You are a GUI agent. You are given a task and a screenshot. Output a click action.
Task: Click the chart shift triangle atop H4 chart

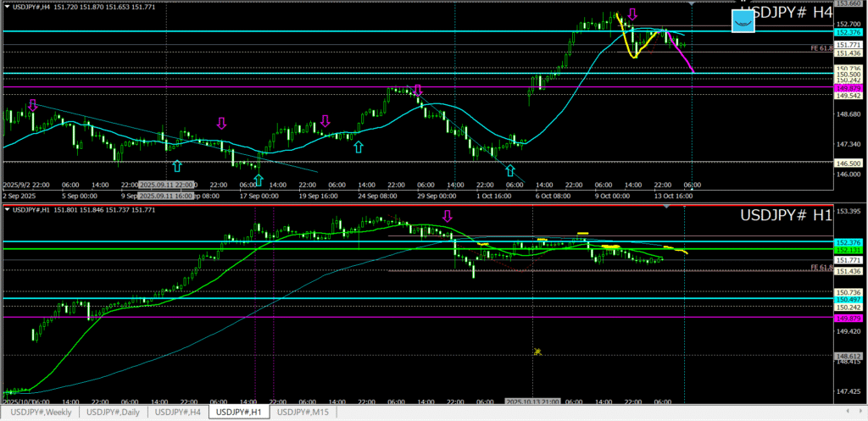tap(693, 4)
